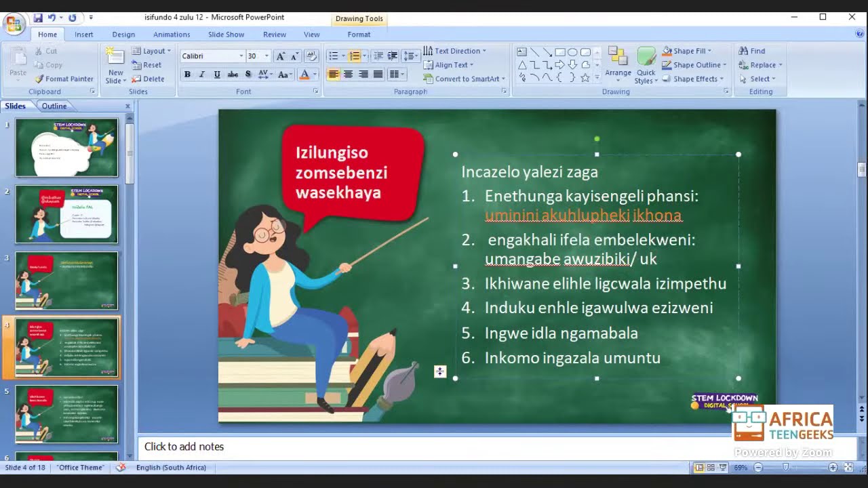Open the Replace command

[760, 65]
